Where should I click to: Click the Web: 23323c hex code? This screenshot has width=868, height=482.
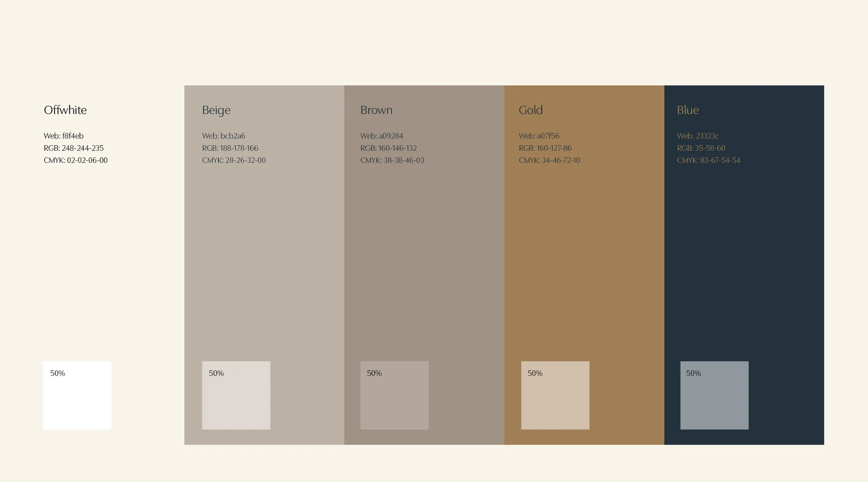pyautogui.click(x=698, y=136)
